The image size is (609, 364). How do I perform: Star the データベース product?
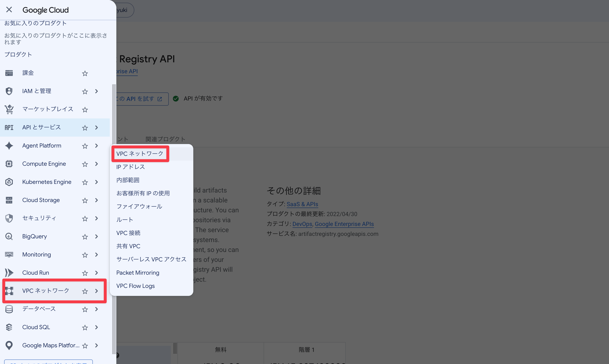[x=85, y=309]
